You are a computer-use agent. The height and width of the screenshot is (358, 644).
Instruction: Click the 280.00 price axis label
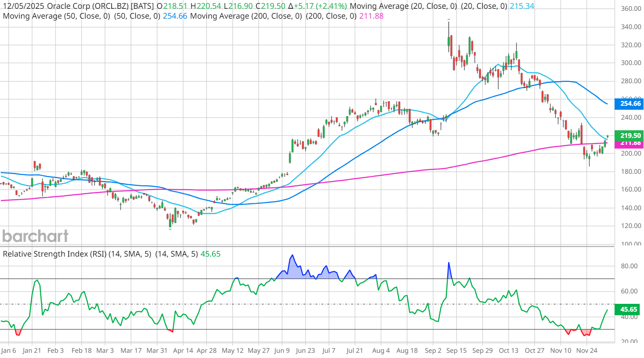point(631,81)
